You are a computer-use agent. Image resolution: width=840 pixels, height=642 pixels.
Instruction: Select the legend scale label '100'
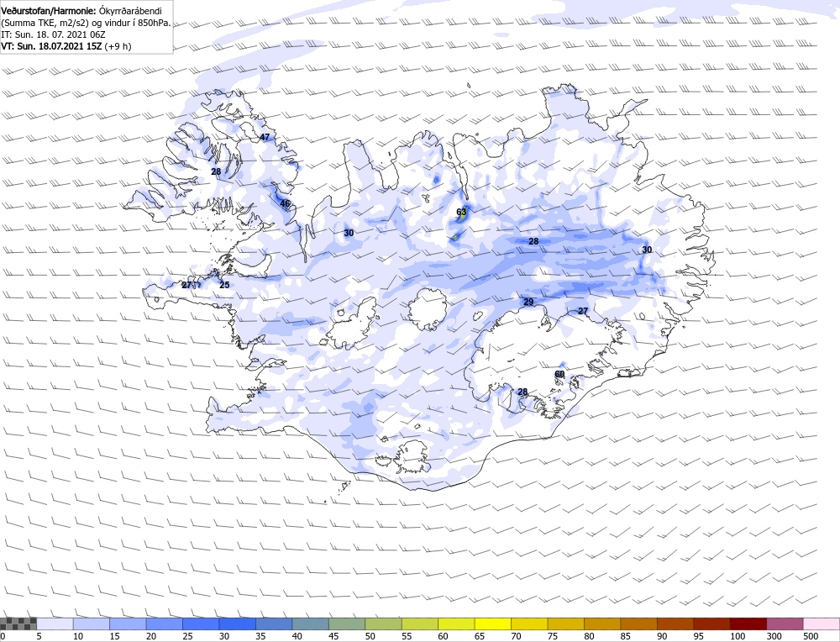click(738, 636)
